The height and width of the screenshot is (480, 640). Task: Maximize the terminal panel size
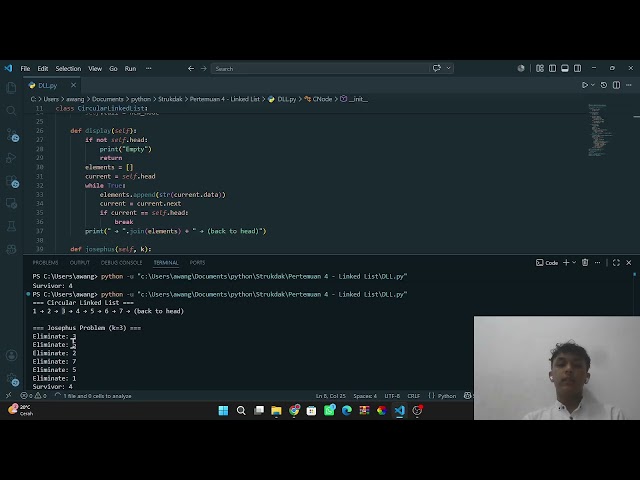click(x=616, y=262)
